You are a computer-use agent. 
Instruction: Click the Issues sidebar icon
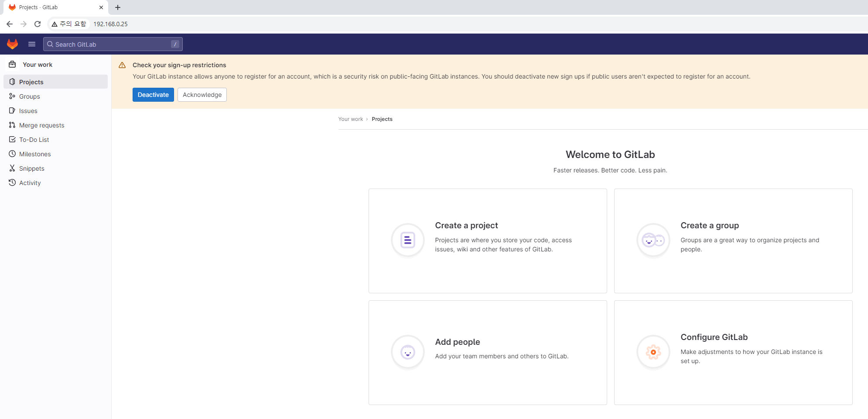pyautogui.click(x=12, y=110)
